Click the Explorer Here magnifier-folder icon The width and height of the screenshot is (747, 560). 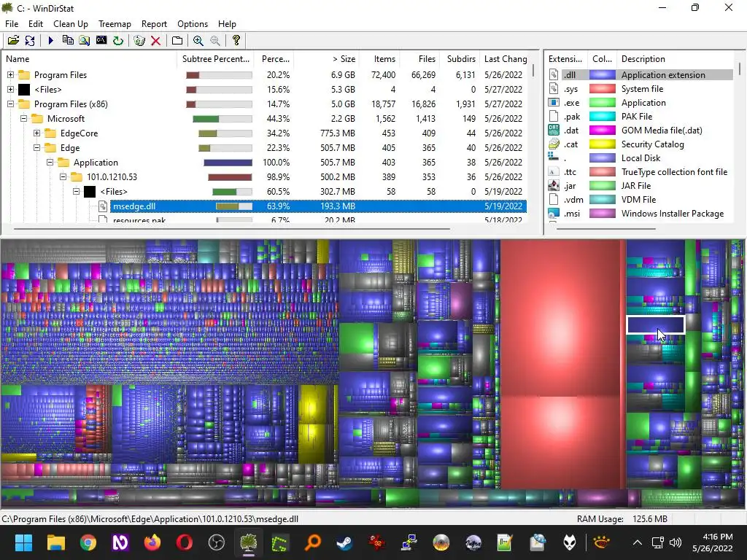point(85,41)
